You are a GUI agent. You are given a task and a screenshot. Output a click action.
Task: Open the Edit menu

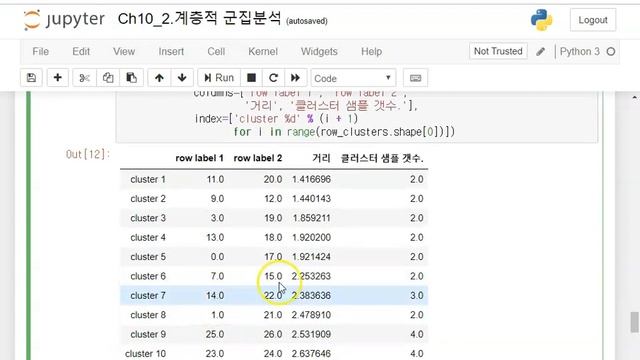81,51
